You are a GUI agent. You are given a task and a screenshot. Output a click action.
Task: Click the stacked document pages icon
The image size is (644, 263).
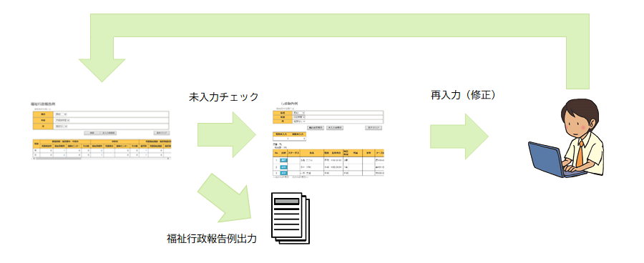(289, 218)
